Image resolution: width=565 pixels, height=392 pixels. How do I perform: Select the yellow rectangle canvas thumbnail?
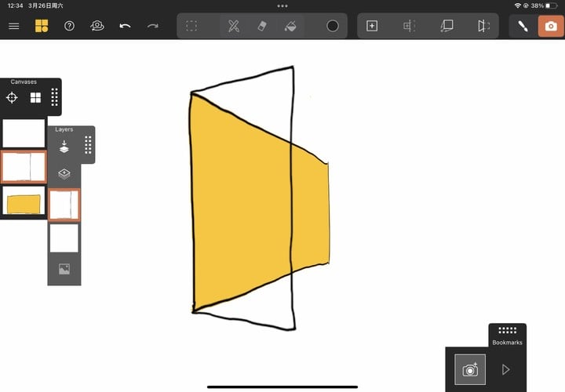pyautogui.click(x=24, y=201)
